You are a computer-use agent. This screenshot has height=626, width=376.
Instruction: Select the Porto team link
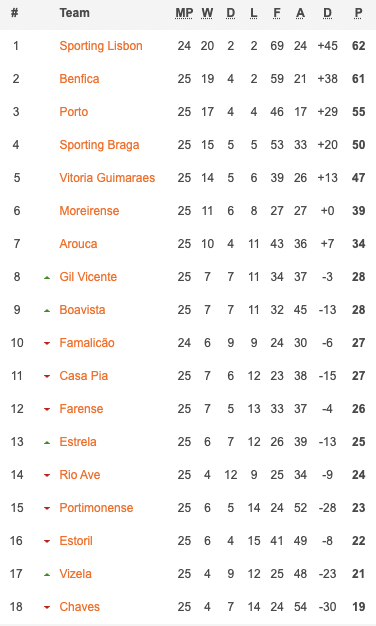click(73, 112)
